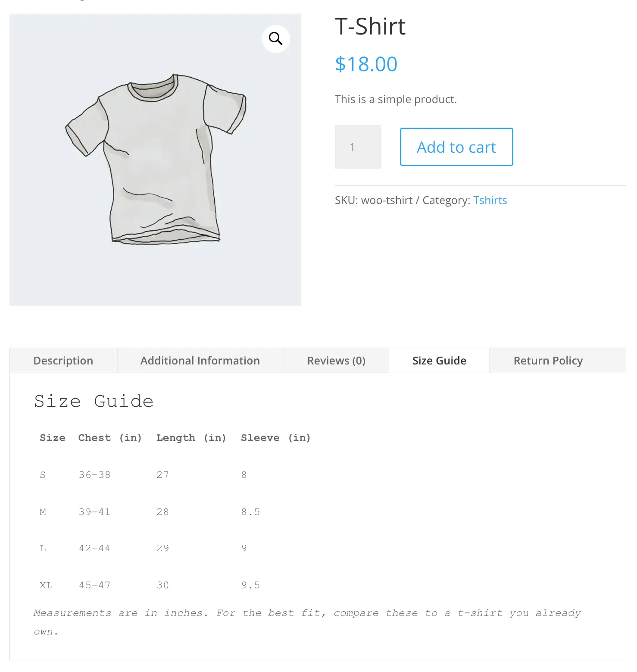637x672 pixels.
Task: Show the Reviews (0) tab
Action: [x=336, y=360]
